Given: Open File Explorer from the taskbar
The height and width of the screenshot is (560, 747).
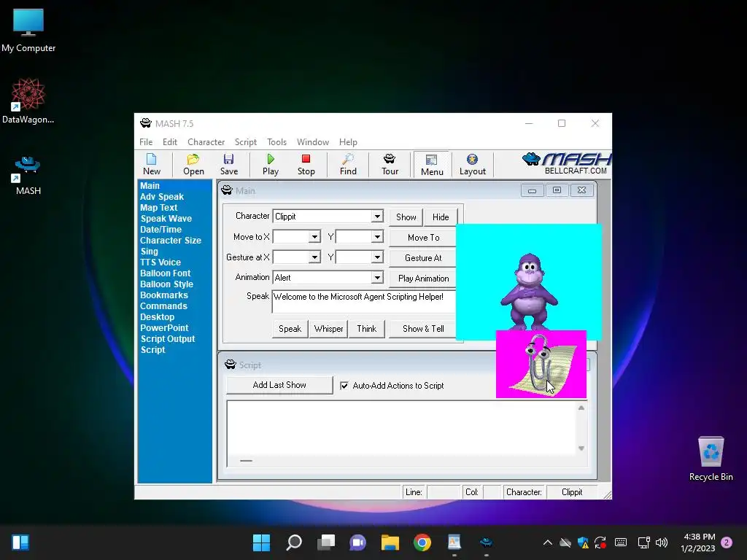Looking at the screenshot, I should point(390,542).
